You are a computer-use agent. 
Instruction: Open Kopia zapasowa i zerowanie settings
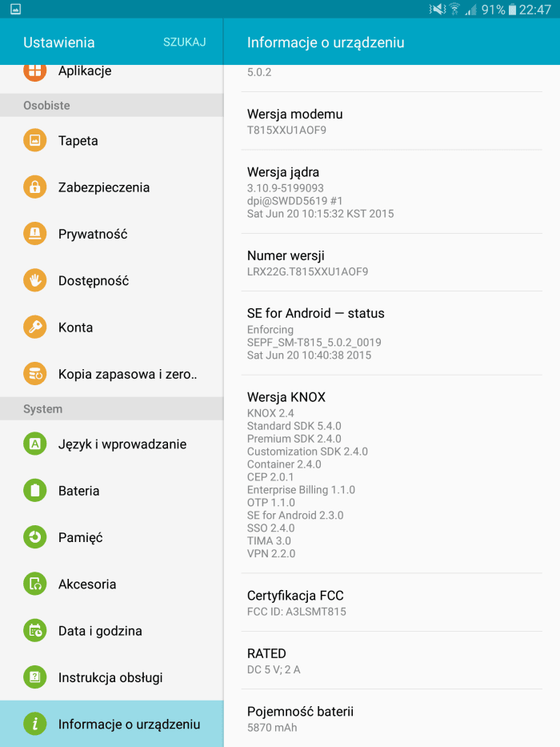coord(111,374)
